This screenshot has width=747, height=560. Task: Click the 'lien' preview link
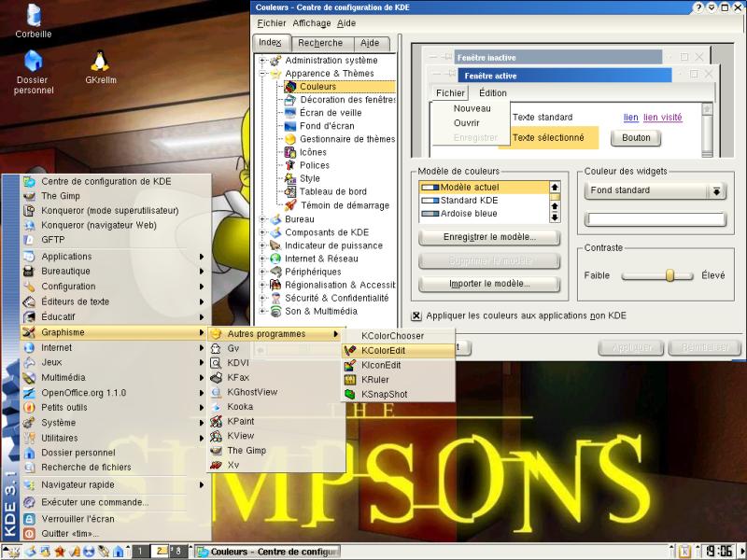tap(631, 118)
